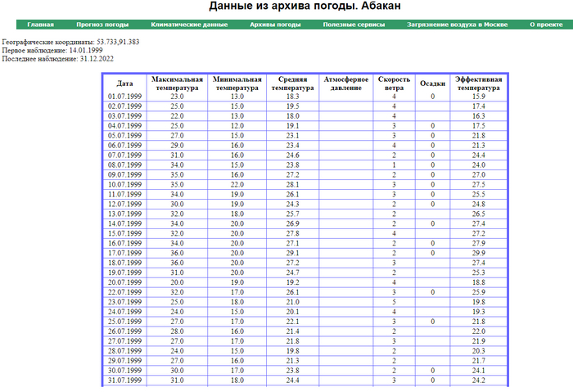Select the date cell 15.07.1999
This screenshot has height=392, width=573.
point(124,233)
